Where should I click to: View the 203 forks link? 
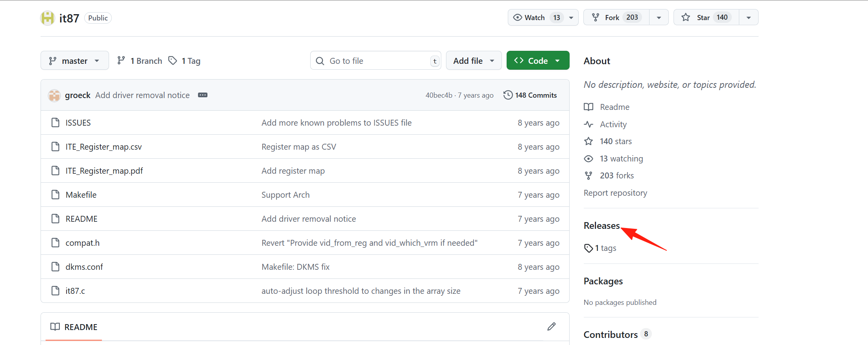pos(609,176)
